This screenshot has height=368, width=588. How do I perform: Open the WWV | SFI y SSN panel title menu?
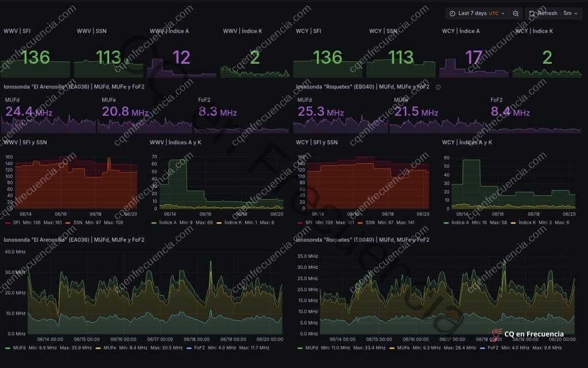pos(25,142)
